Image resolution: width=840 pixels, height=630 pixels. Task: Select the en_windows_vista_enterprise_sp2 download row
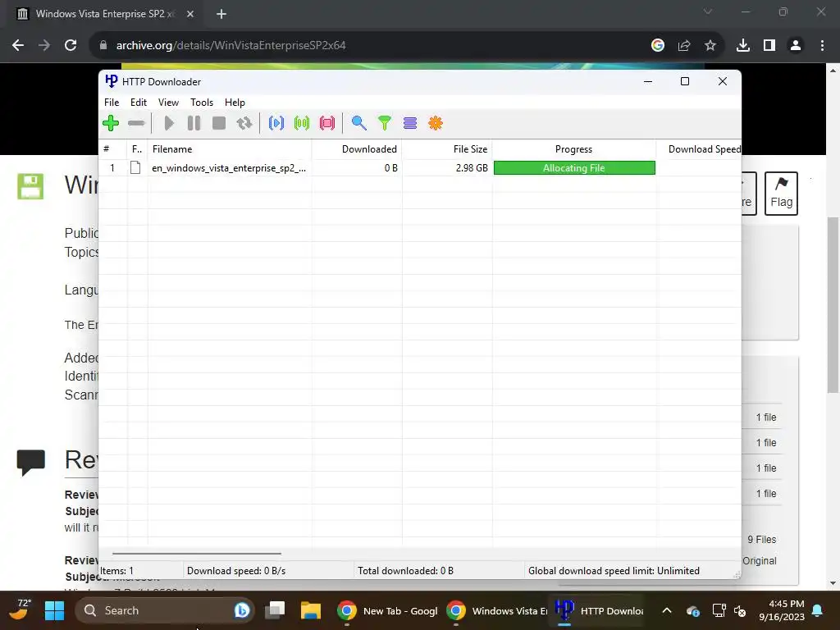click(x=420, y=167)
